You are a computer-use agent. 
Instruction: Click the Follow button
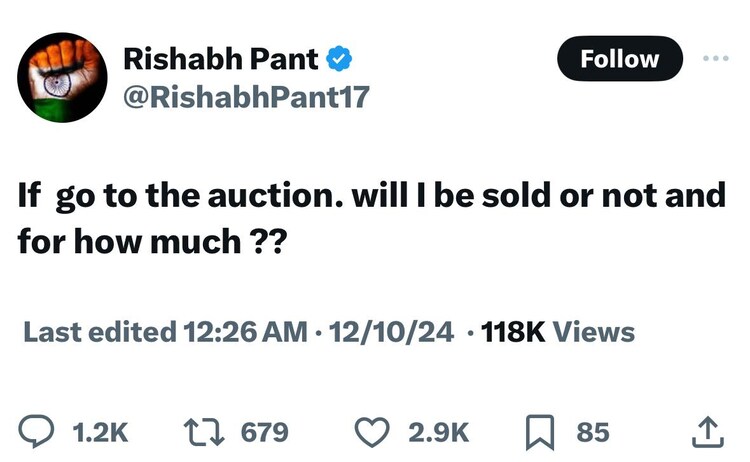(619, 59)
